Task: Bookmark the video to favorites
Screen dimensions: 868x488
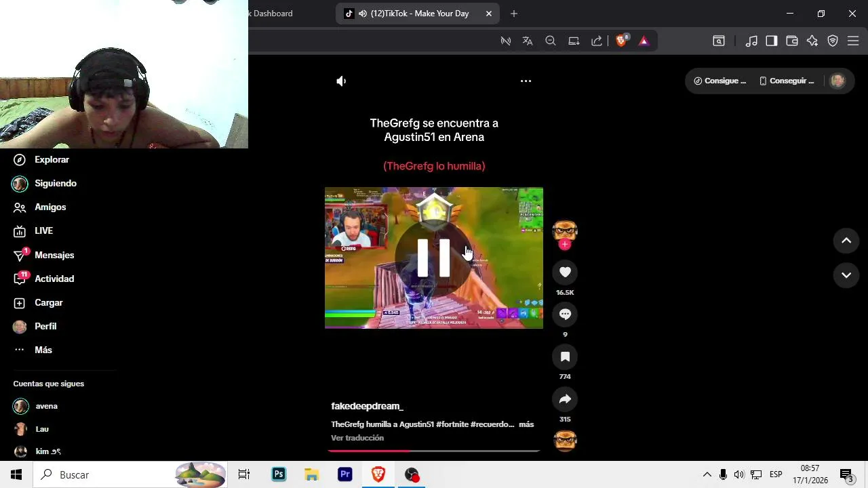Action: (565, 357)
